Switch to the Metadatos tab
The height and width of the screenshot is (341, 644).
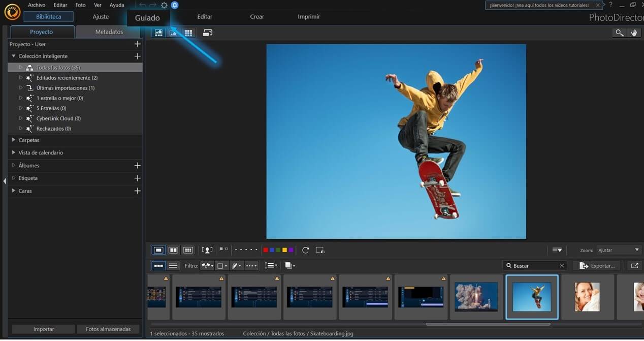pos(109,32)
